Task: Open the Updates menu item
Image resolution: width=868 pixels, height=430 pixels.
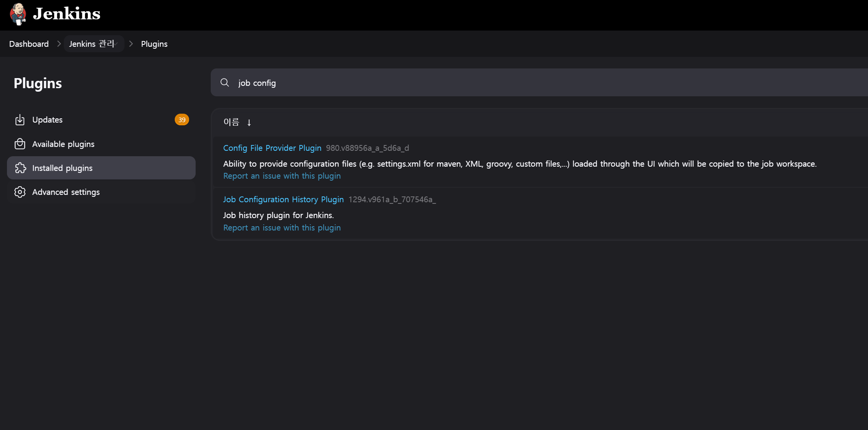Action: pos(47,120)
